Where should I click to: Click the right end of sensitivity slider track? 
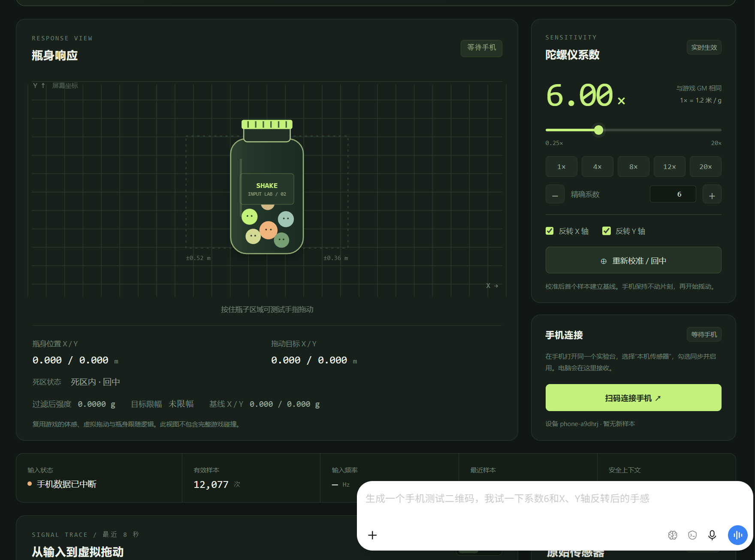click(x=720, y=130)
